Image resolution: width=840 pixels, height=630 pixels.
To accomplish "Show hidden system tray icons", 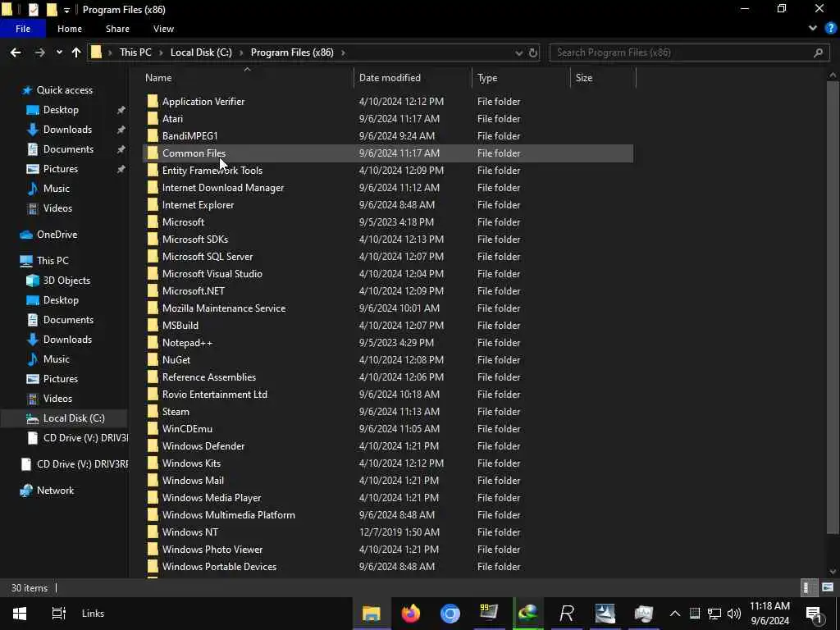I will 675,614.
